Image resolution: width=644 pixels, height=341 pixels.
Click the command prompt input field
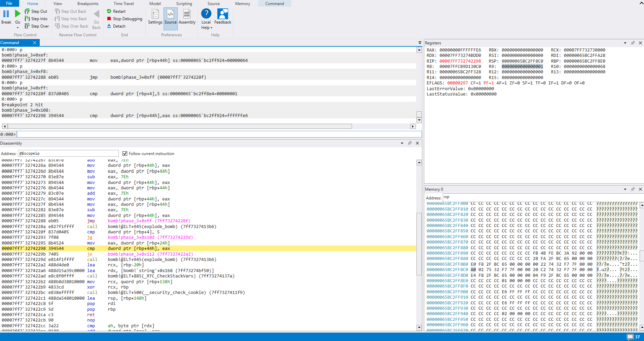pos(219,135)
